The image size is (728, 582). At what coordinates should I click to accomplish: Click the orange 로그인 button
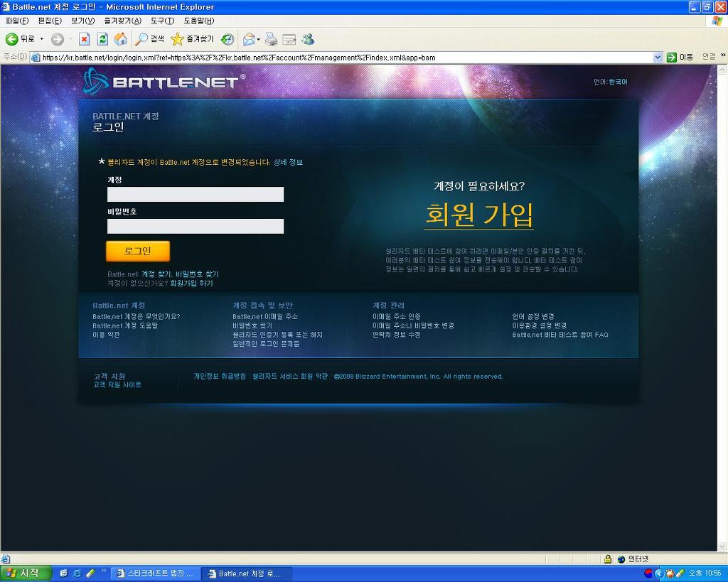pyautogui.click(x=138, y=251)
